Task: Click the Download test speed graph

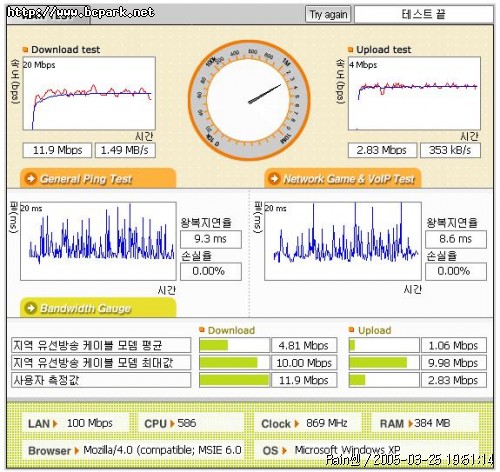Action: [89, 93]
